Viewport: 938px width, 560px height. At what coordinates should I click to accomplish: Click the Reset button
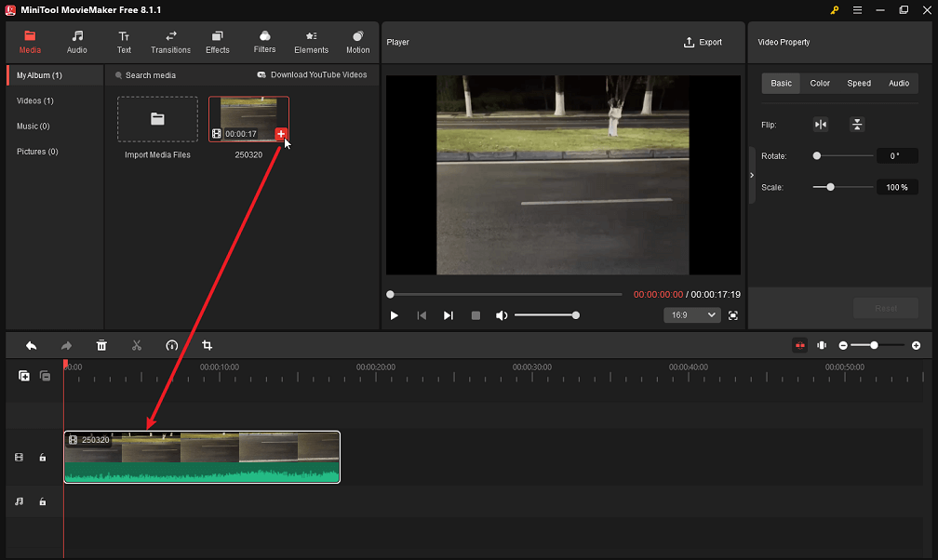(x=885, y=308)
